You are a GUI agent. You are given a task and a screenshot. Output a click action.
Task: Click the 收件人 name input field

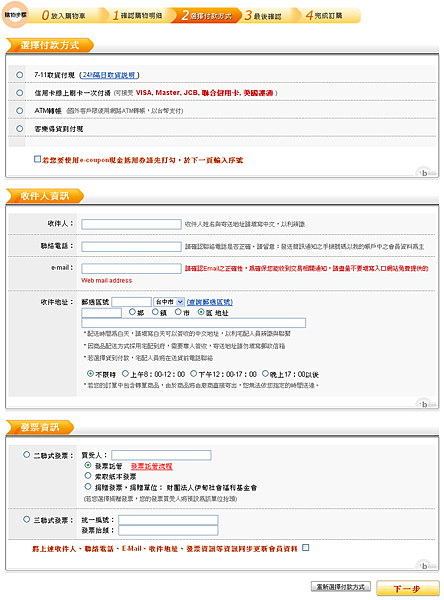tap(131, 224)
